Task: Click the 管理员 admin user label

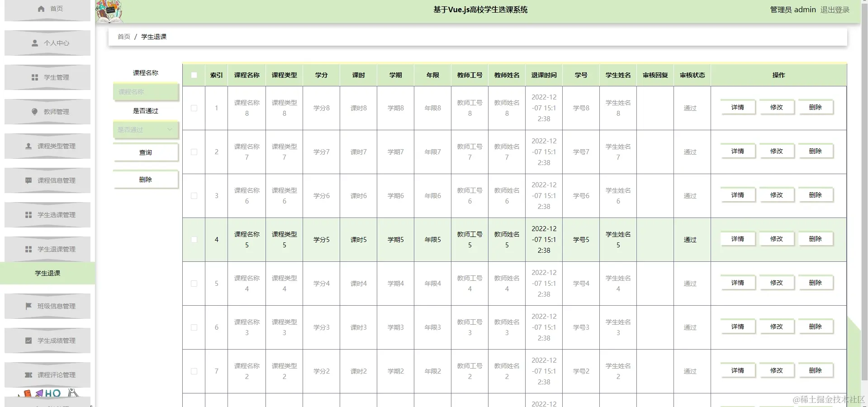Action: 793,9
